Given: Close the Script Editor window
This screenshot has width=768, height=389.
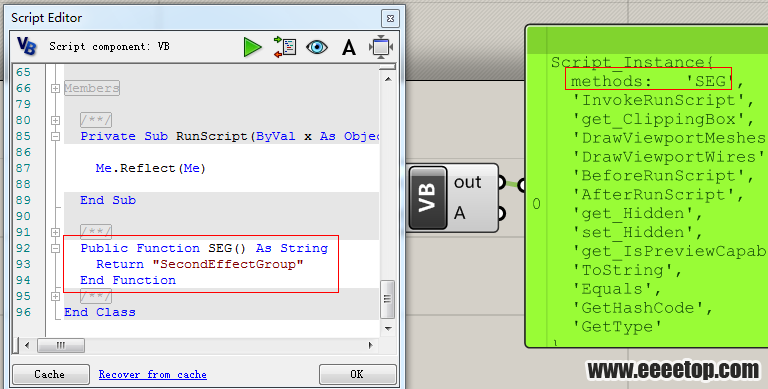Looking at the screenshot, I should tap(390, 19).
